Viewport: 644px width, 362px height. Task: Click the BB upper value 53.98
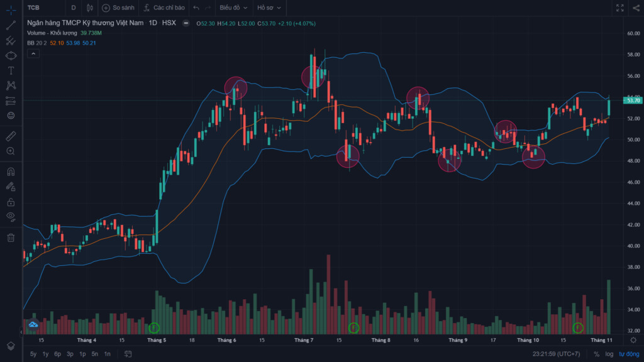pyautogui.click(x=73, y=43)
